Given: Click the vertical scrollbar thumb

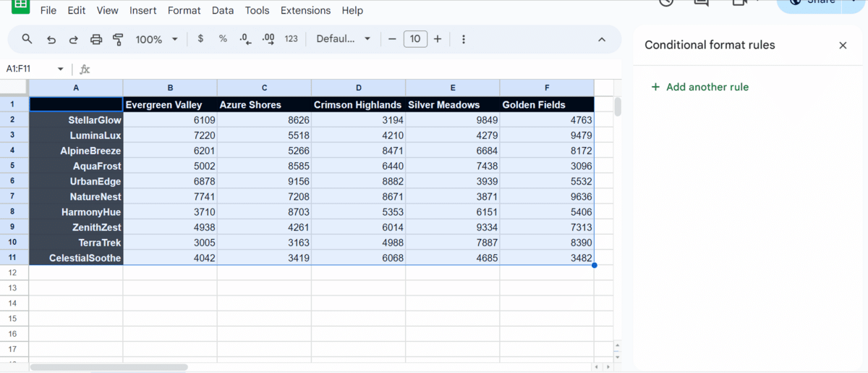Looking at the screenshot, I should [x=618, y=106].
